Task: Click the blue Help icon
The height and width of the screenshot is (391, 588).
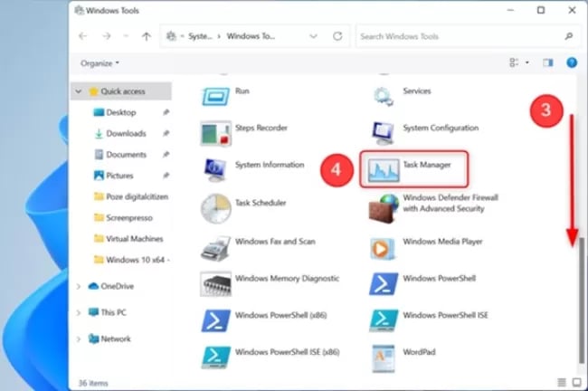Action: tap(572, 62)
